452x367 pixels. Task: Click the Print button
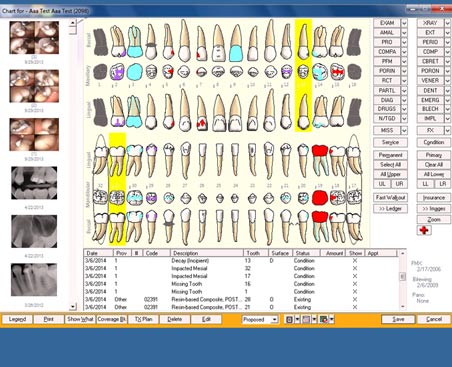point(49,319)
